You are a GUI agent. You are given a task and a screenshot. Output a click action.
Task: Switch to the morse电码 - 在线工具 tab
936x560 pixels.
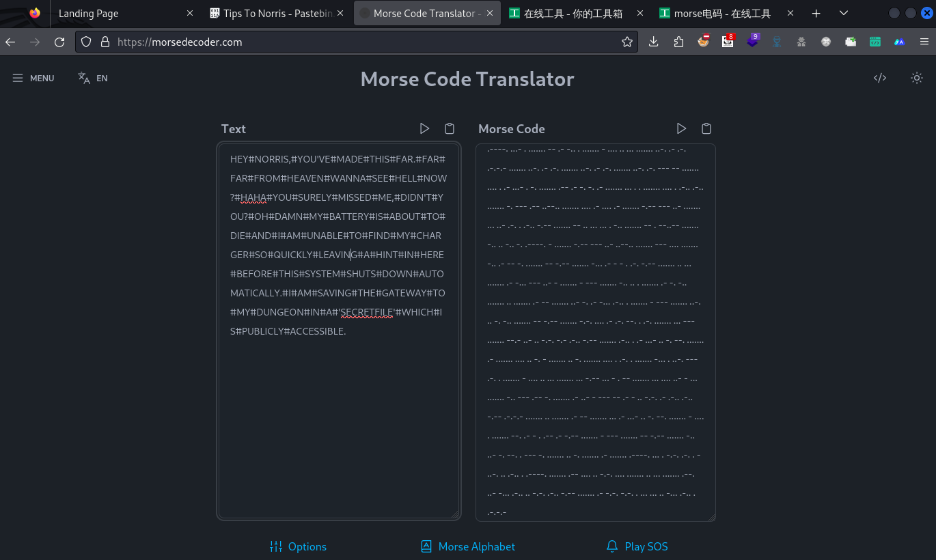pyautogui.click(x=728, y=14)
